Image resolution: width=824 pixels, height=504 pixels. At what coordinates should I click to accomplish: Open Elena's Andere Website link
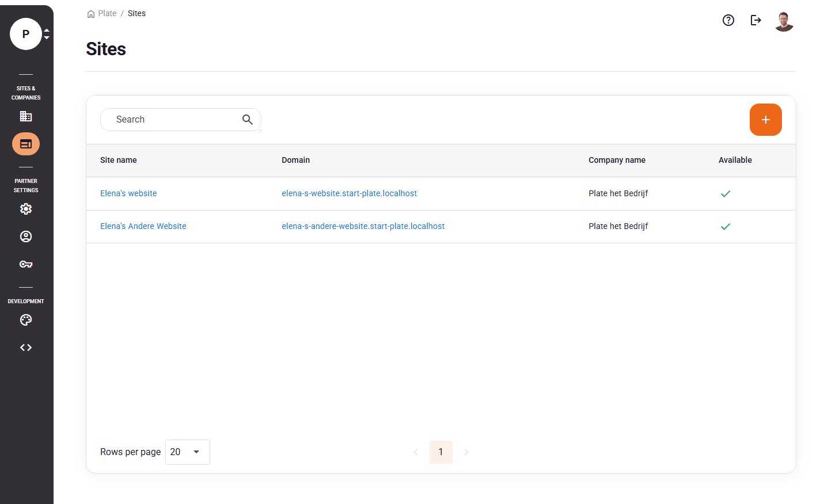click(143, 226)
